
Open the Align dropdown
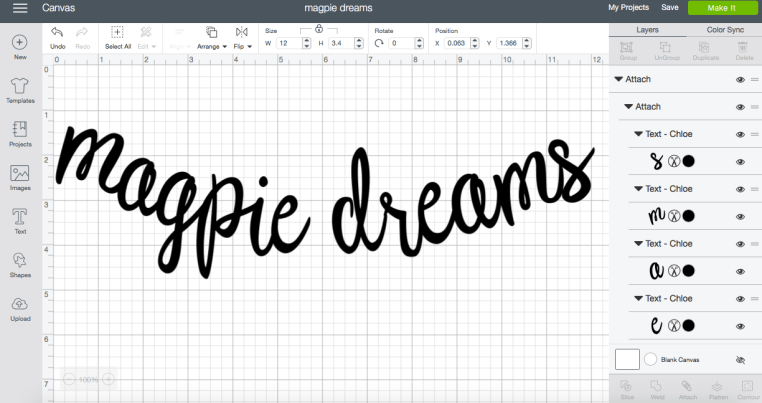pos(179,38)
